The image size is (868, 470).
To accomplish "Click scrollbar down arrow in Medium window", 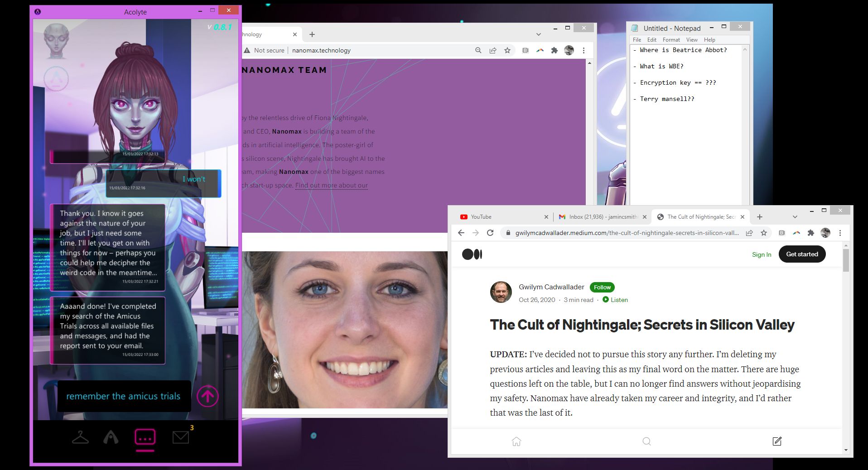I will [x=846, y=450].
